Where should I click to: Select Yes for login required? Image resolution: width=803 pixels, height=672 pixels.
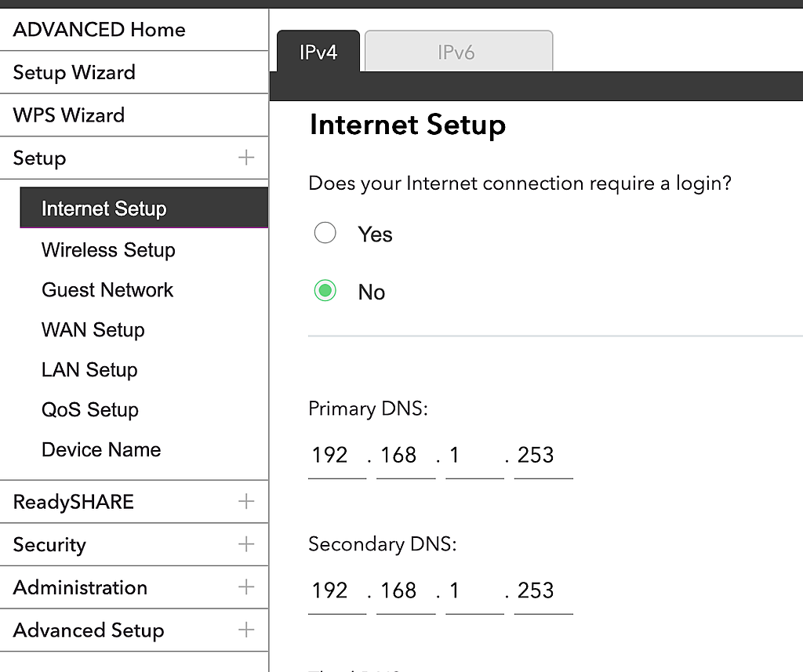click(x=325, y=233)
